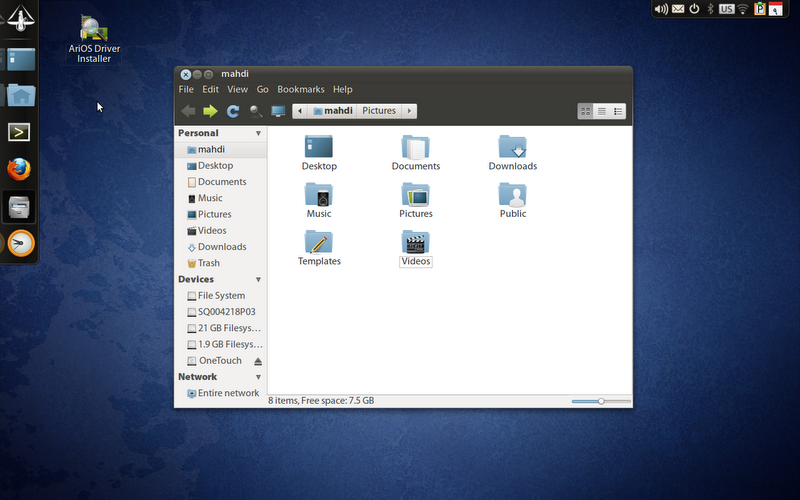
Task: Open search with the magnifier icon
Action: [256, 111]
